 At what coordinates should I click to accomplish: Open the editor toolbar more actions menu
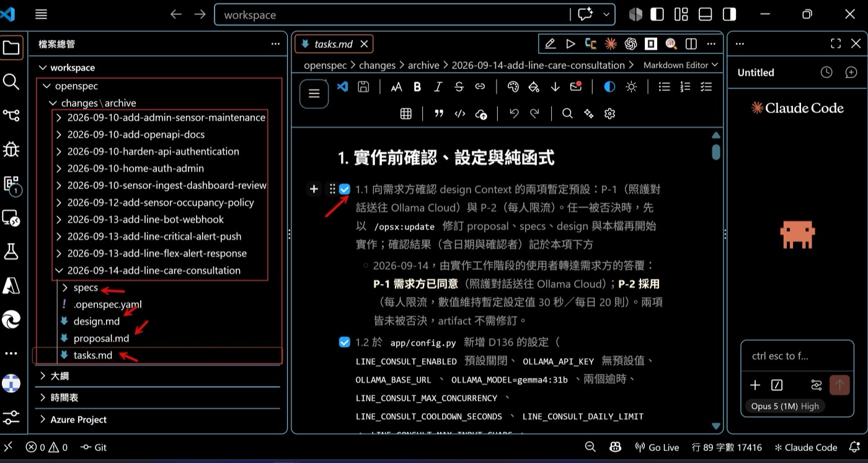click(711, 43)
